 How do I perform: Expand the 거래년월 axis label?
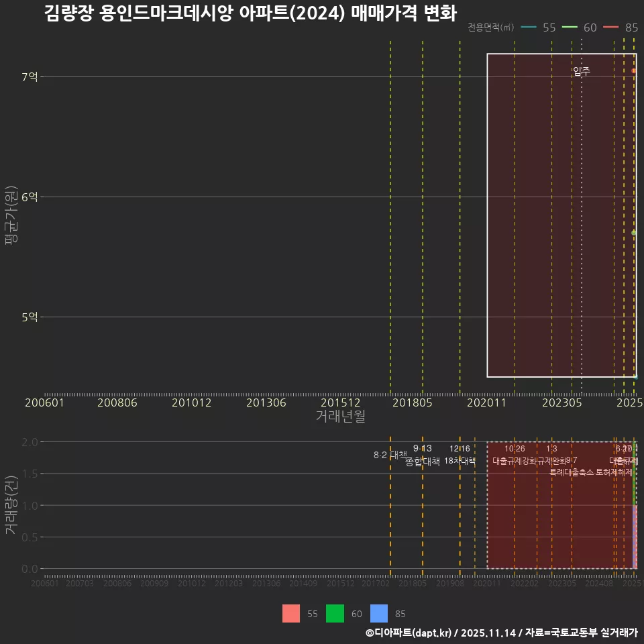click(x=340, y=416)
